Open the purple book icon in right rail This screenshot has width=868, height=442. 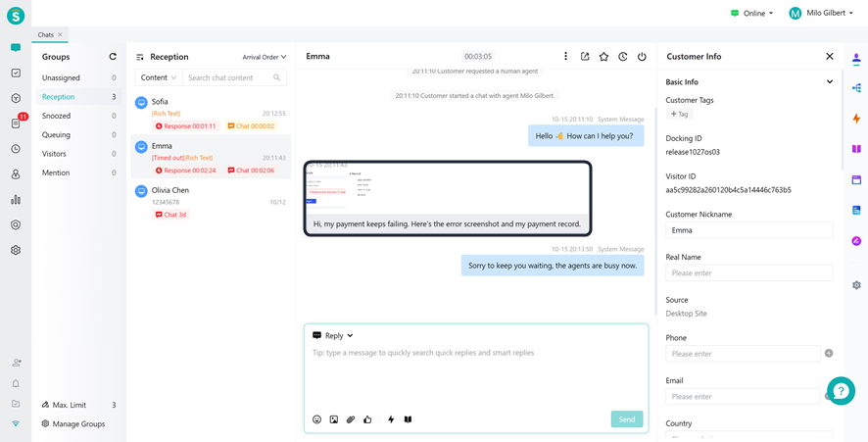coord(856,148)
